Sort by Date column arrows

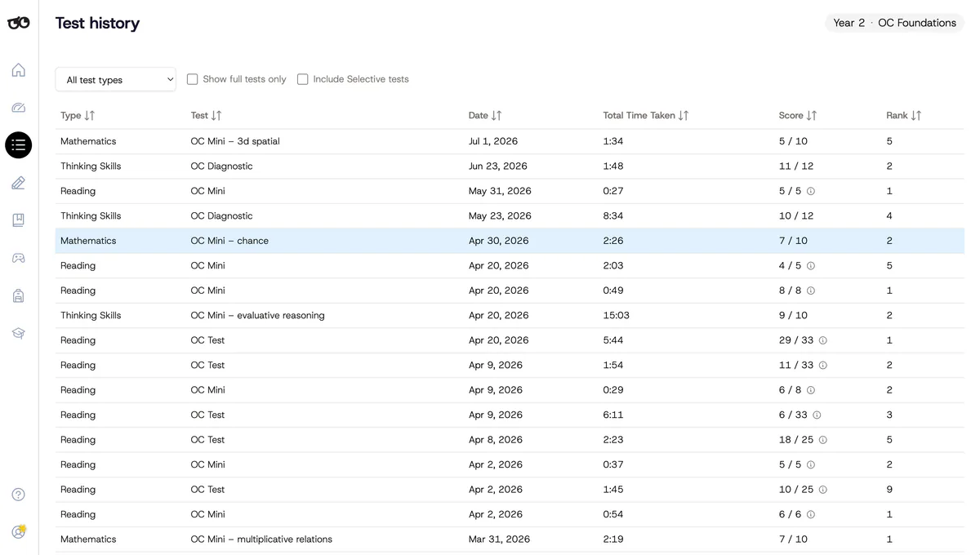tap(497, 116)
